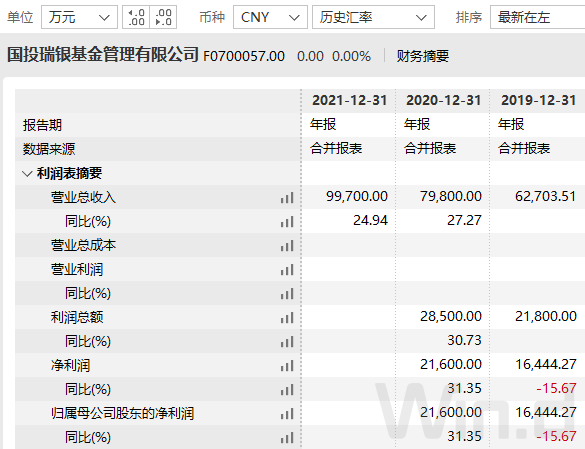The image size is (585, 449).
Task: Select the 利润总额 row label
Action: click(x=77, y=317)
